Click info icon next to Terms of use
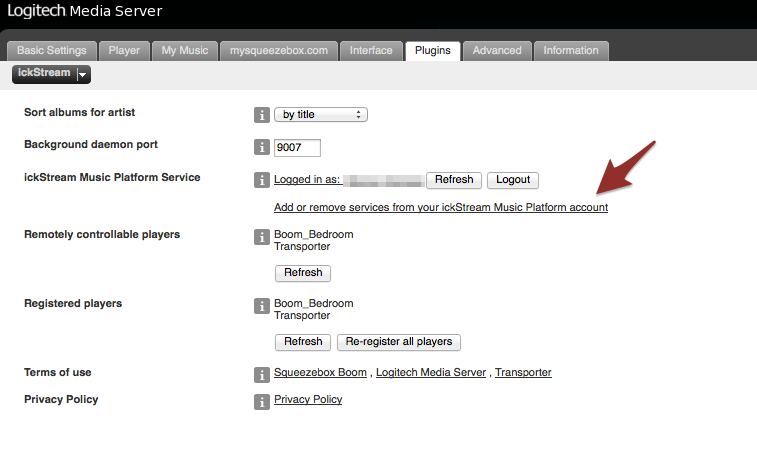 [x=262, y=374]
